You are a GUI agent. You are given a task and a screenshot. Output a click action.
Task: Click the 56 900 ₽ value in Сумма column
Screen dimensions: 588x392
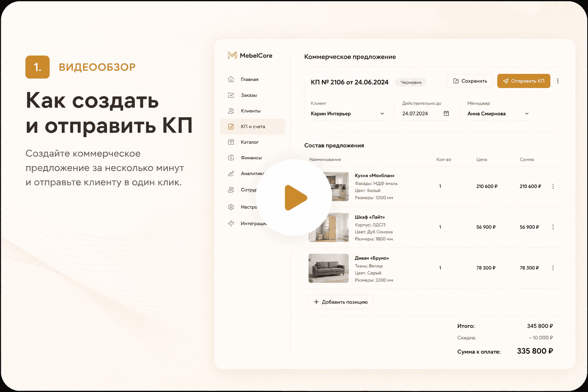[x=529, y=227]
